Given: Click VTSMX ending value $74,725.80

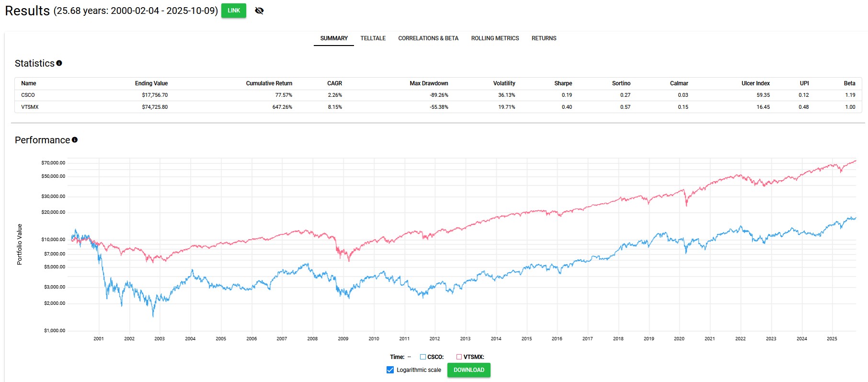Looking at the screenshot, I should tap(155, 107).
